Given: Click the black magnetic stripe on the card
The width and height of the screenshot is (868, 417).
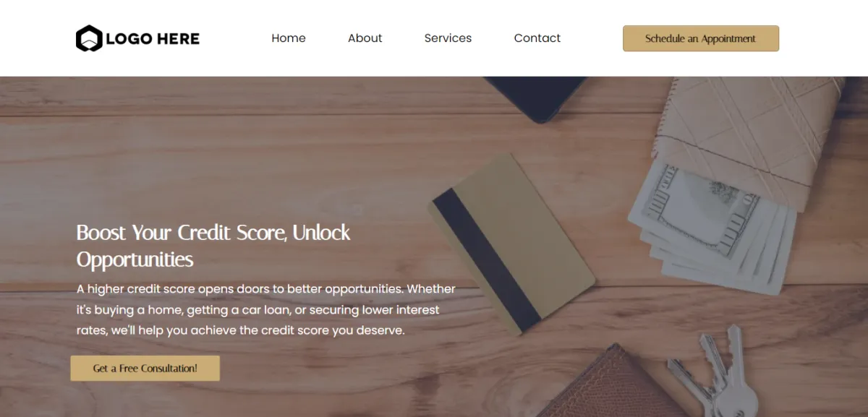Looking at the screenshot, I should 487,260.
